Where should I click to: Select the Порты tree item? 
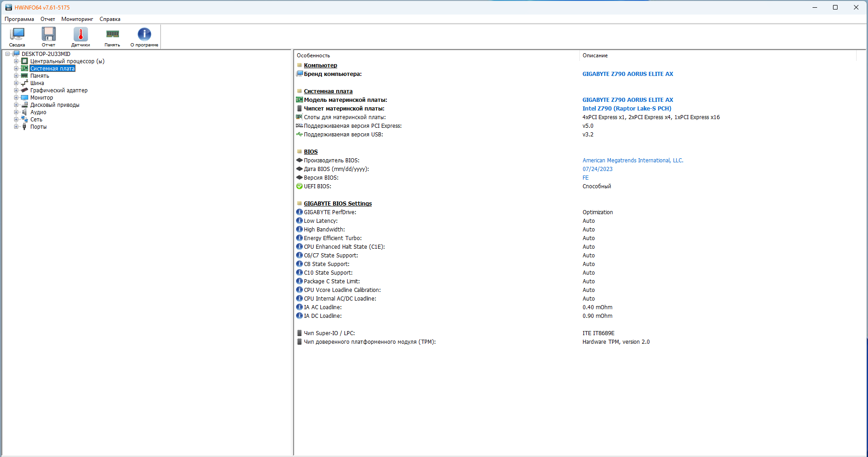pyautogui.click(x=39, y=127)
